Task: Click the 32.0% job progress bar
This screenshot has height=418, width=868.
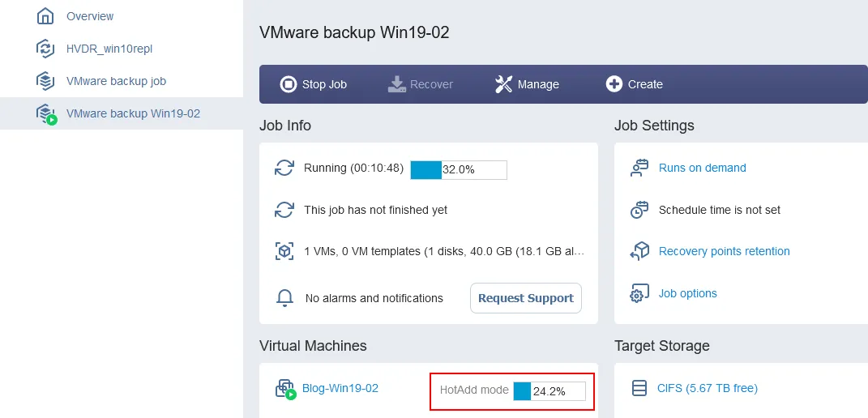Action: coord(458,170)
